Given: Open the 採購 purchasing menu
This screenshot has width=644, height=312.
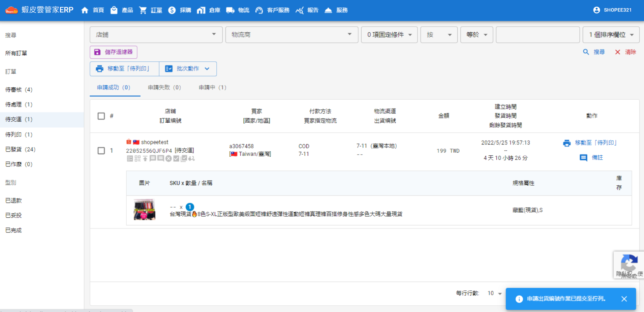Looking at the screenshot, I should pyautogui.click(x=180, y=10).
